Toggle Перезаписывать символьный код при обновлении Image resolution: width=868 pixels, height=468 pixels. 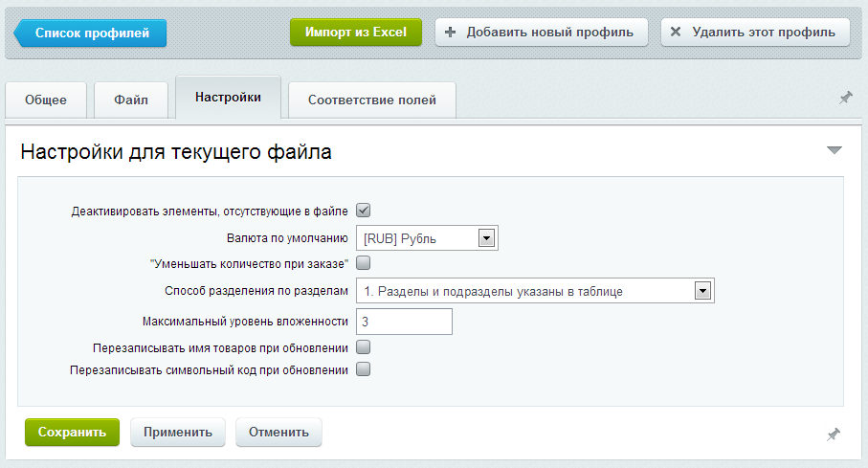click(x=363, y=369)
